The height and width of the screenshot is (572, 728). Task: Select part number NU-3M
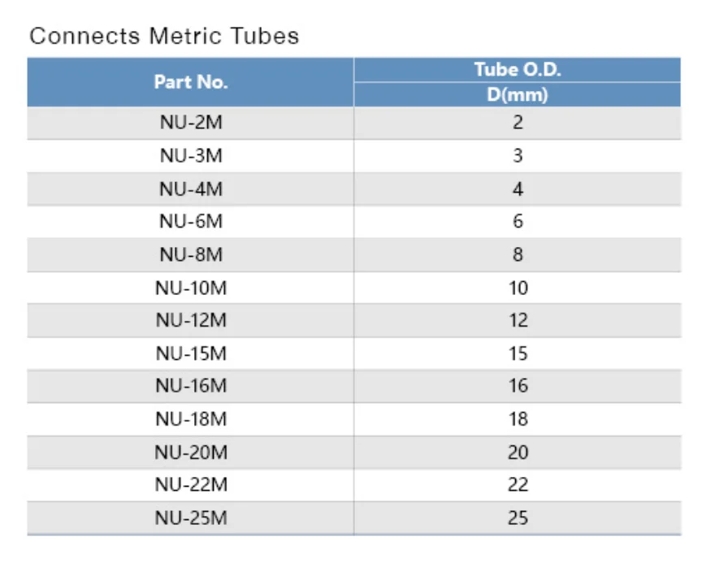(x=191, y=155)
